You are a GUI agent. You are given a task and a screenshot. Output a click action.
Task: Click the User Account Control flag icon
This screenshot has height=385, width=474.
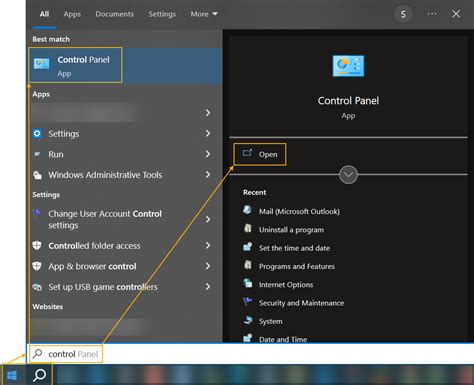click(x=37, y=213)
